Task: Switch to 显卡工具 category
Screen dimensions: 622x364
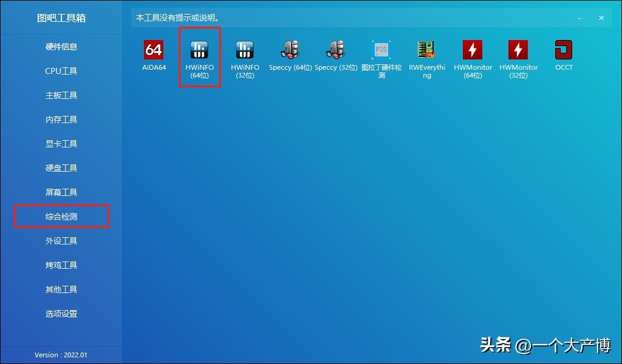Action: tap(61, 144)
